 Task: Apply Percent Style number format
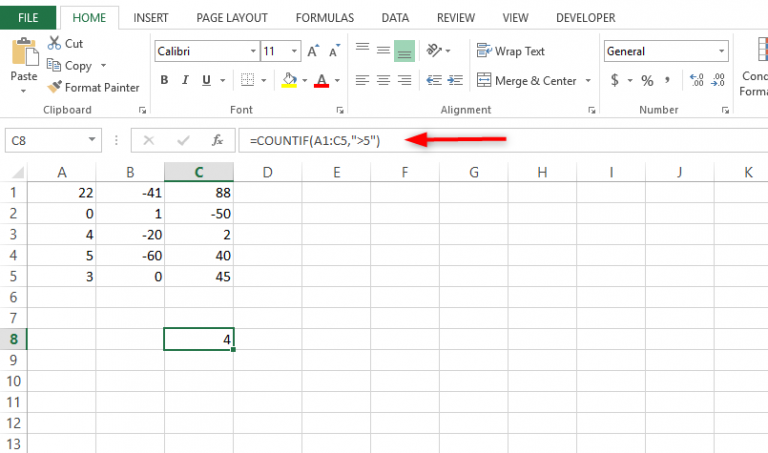[647, 80]
